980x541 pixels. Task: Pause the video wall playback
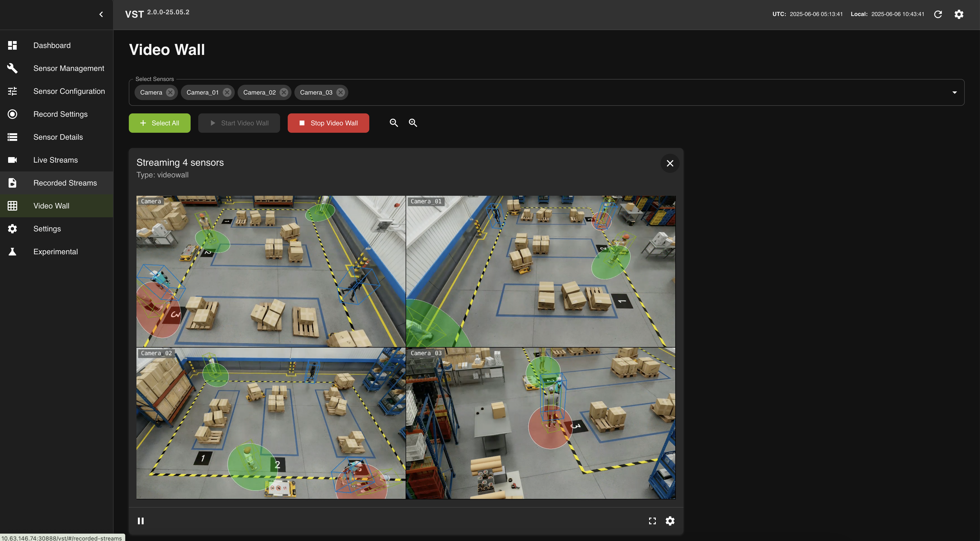click(141, 521)
